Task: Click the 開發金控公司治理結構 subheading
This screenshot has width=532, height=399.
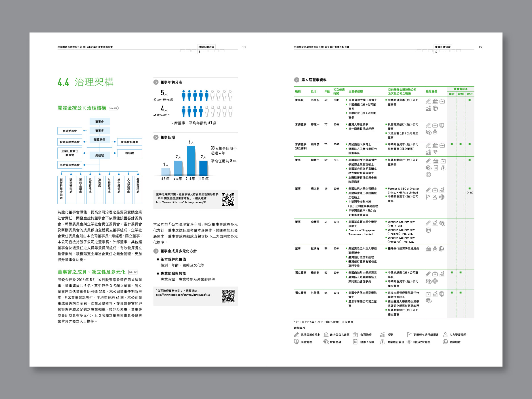Action: click(x=82, y=108)
